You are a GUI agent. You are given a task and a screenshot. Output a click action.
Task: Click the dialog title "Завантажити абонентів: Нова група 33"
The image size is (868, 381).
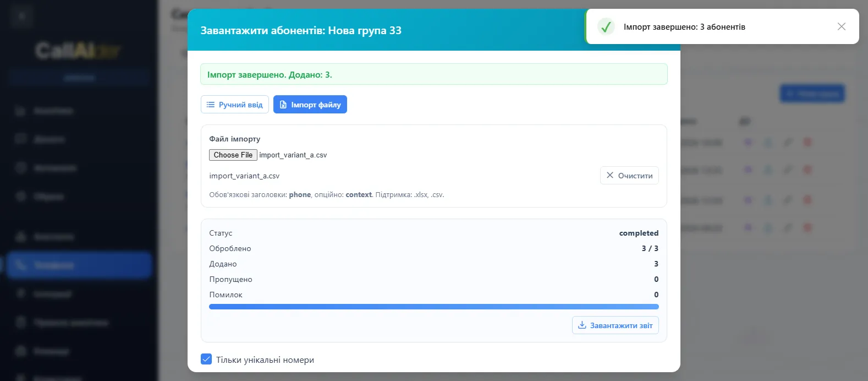click(301, 30)
